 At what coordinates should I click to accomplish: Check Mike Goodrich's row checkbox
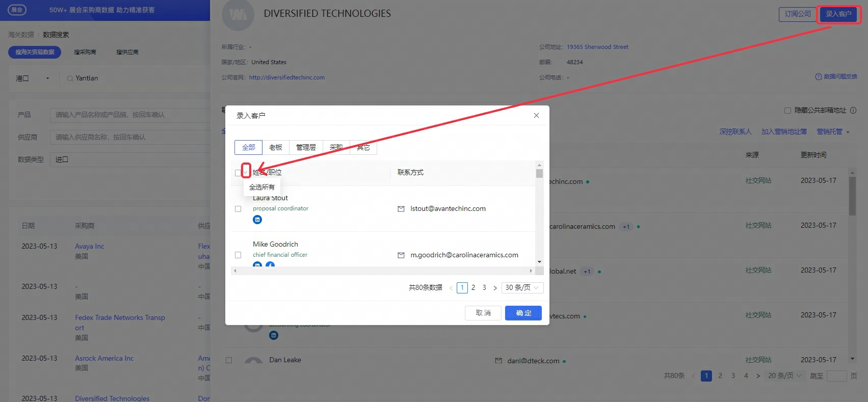[x=238, y=255]
